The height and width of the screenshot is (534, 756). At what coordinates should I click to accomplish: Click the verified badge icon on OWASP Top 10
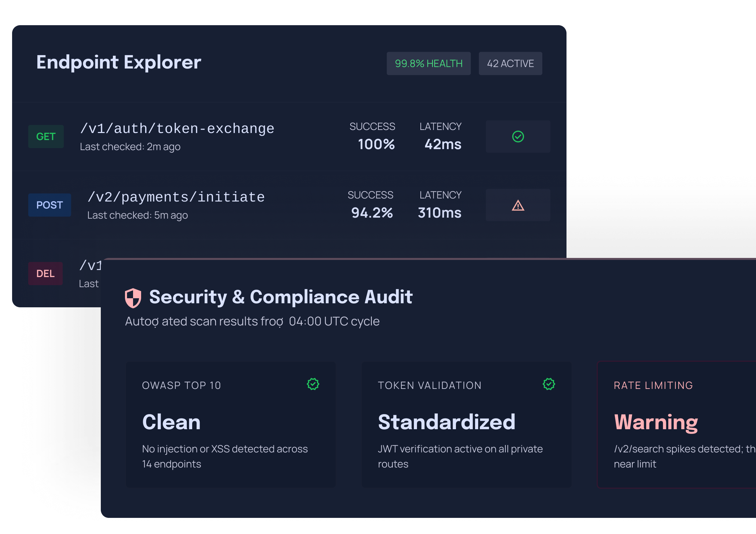click(x=313, y=384)
